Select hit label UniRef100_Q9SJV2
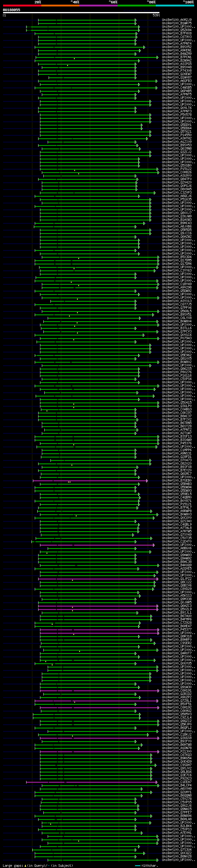This screenshot has width=197, height=868. coord(177,768)
